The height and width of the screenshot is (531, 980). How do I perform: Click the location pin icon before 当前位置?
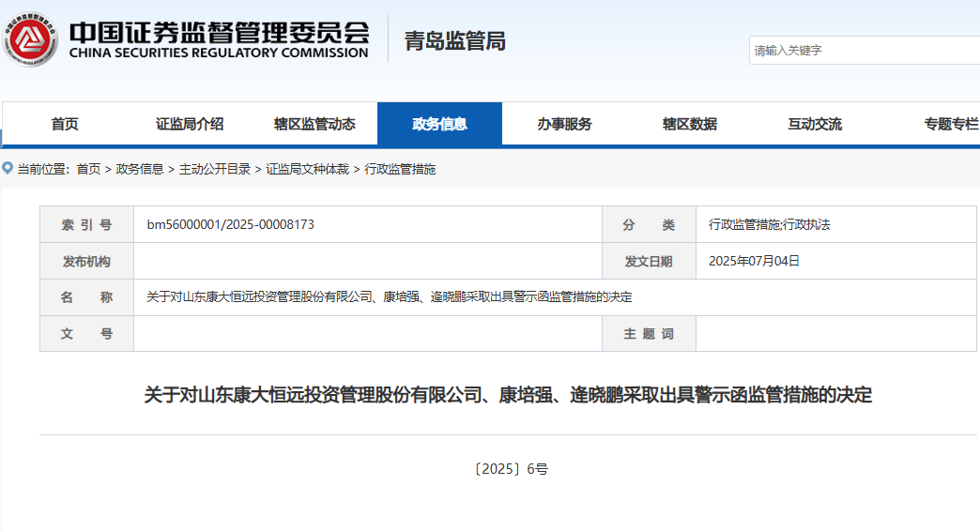pyautogui.click(x=8, y=168)
